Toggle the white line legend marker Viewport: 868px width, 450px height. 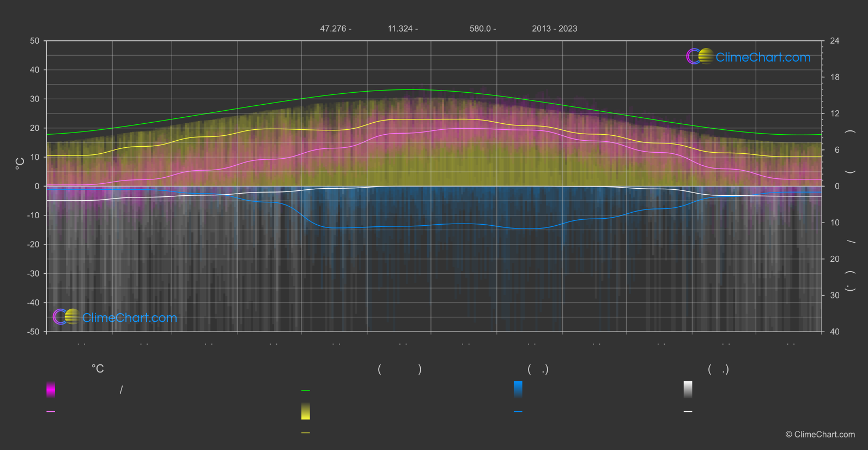coord(688,412)
